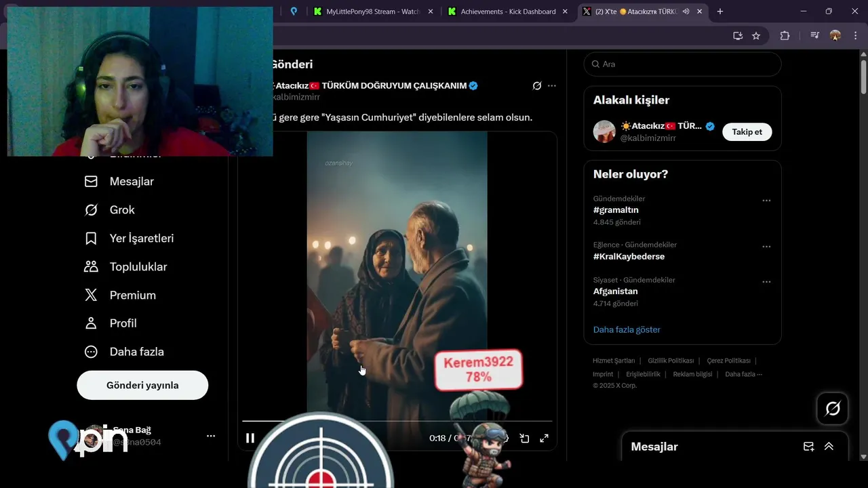Bookmark this page with the star
The width and height of the screenshot is (868, 488).
[756, 36]
